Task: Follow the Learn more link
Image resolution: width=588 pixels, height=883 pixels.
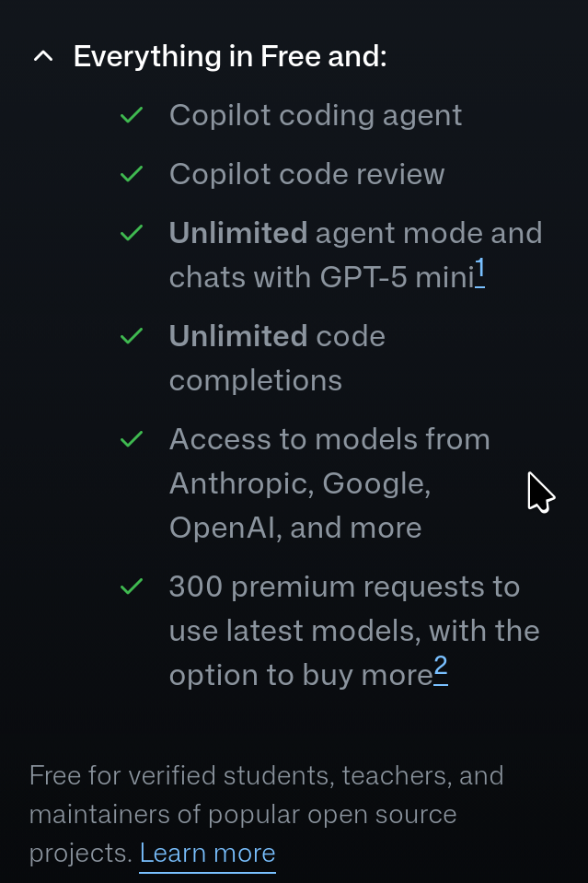Action: click(208, 854)
